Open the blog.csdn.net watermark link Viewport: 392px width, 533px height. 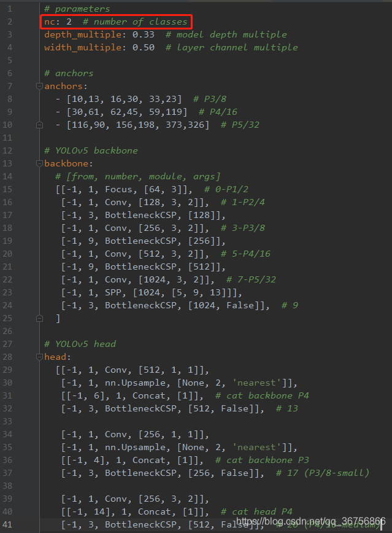(311, 522)
